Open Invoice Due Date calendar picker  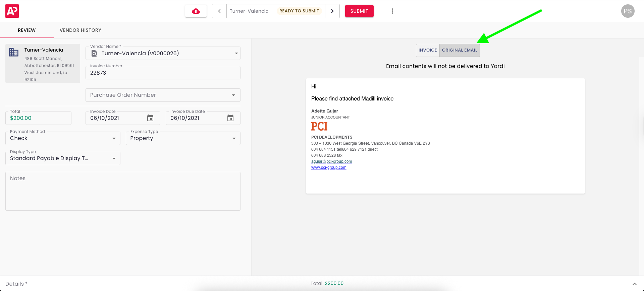click(230, 118)
